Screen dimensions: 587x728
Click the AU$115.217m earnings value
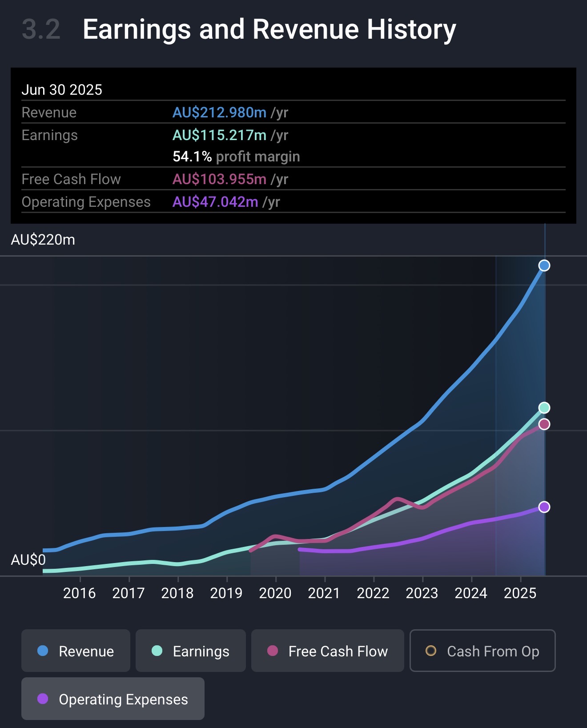(219, 135)
